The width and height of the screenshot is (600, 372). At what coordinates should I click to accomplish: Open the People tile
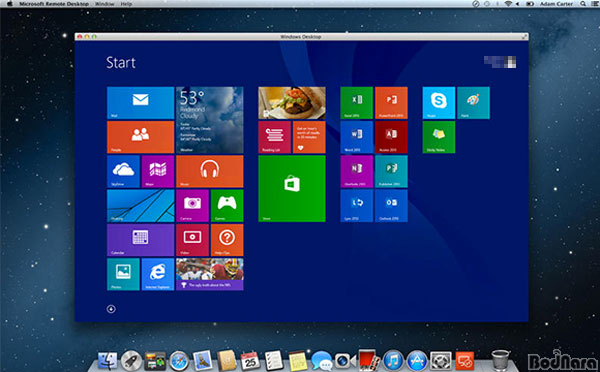140,137
